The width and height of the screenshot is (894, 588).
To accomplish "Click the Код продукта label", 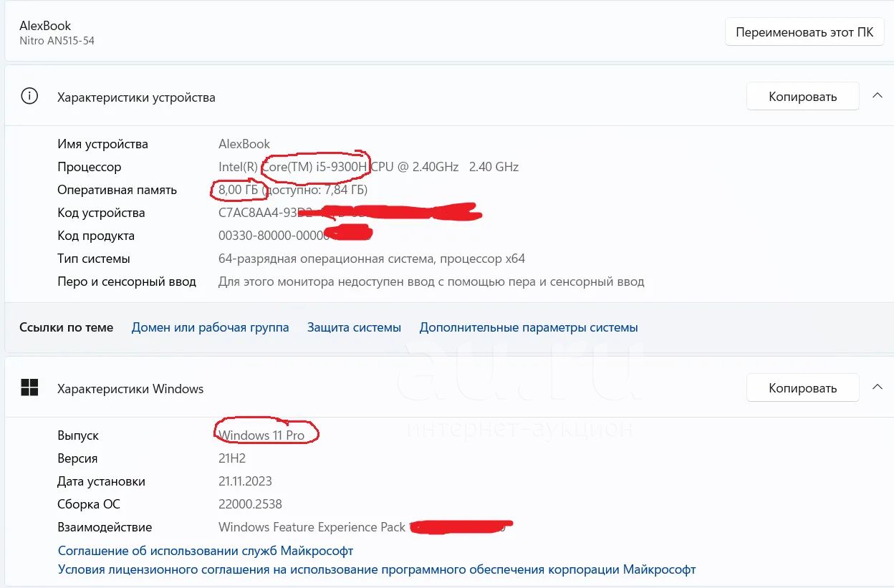I will [x=96, y=236].
